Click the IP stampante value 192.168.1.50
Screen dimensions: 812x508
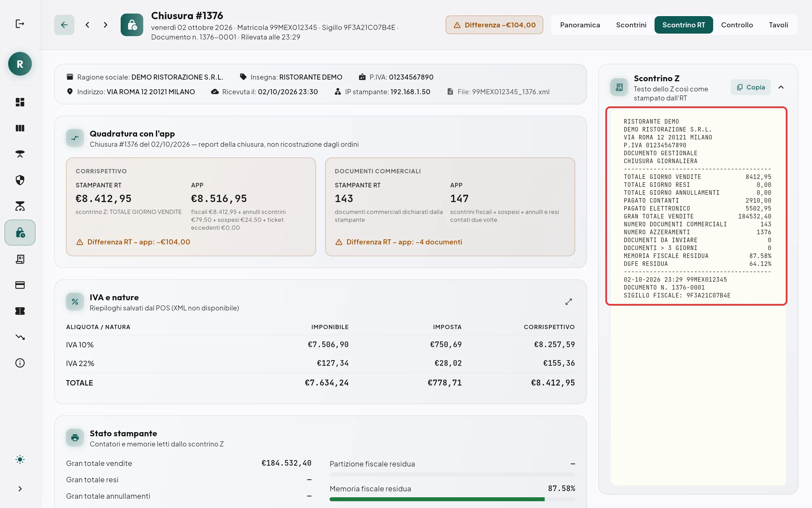[410, 92]
